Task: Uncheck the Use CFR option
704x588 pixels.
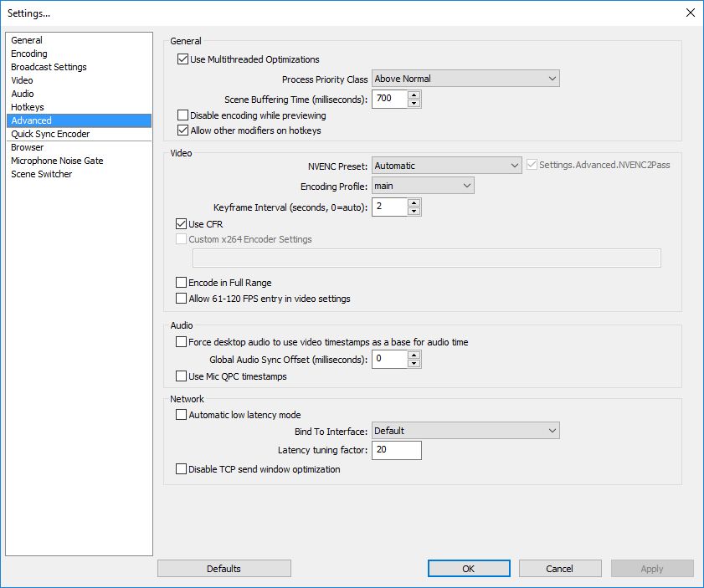Action: pos(181,224)
